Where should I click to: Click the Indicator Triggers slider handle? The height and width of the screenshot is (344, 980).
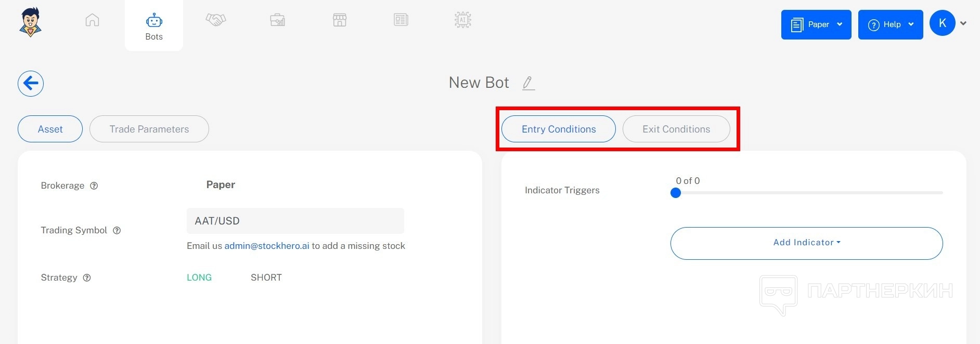(676, 193)
